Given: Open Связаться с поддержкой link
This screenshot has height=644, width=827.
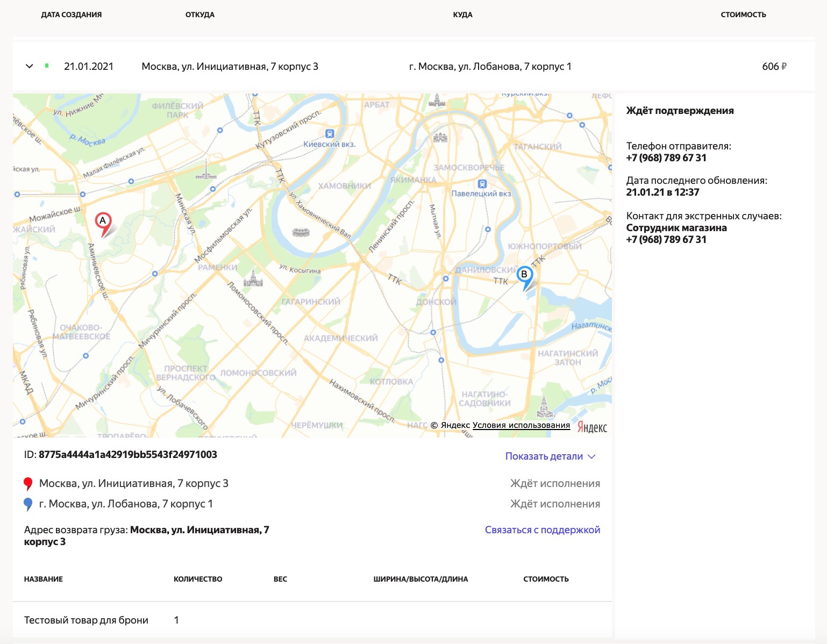Looking at the screenshot, I should pyautogui.click(x=543, y=530).
